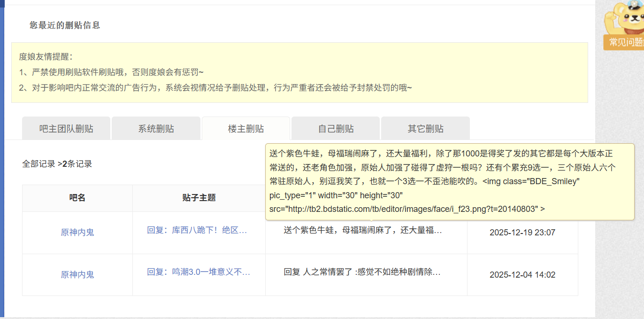This screenshot has width=644, height=319.
Task: Open the 回复：库西八跪下 post topic link
Action: click(197, 230)
